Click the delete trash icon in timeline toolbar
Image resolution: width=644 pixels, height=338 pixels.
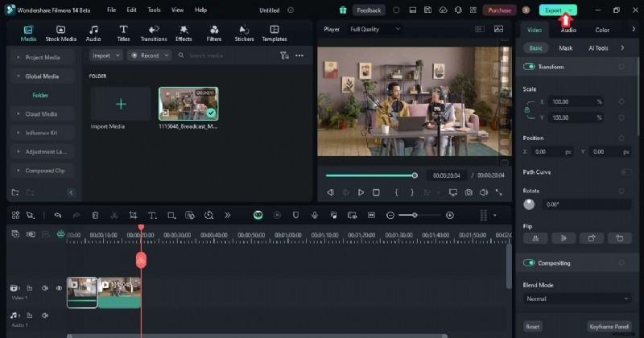coord(95,216)
